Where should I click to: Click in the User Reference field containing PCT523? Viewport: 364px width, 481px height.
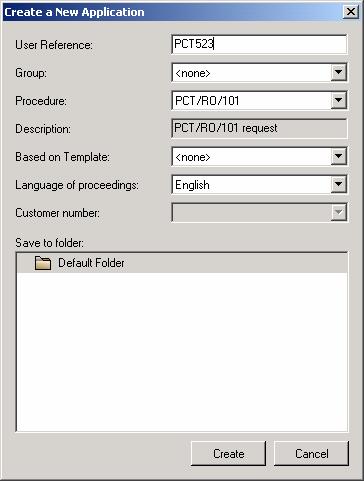point(259,44)
